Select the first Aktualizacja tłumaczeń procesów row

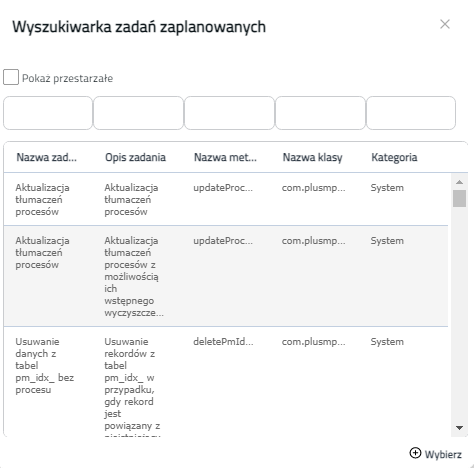(x=226, y=199)
